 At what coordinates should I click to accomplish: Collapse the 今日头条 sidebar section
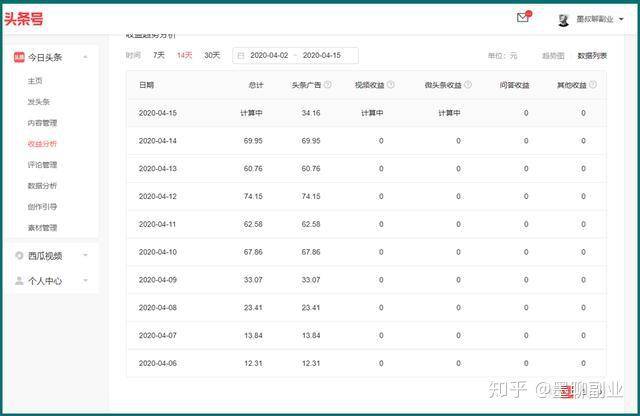coord(85,57)
